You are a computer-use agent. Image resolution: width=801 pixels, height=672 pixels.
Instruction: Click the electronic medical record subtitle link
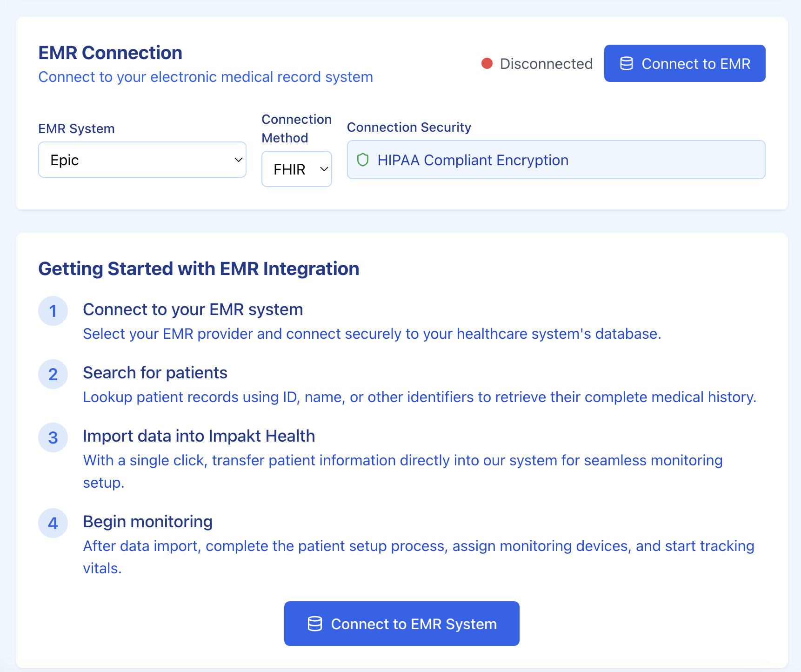coord(206,77)
